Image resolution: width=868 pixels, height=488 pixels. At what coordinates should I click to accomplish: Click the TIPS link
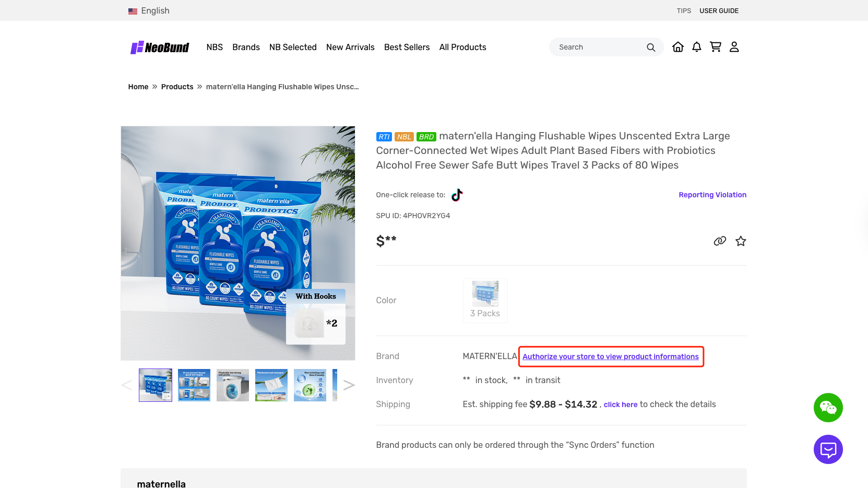tap(684, 11)
